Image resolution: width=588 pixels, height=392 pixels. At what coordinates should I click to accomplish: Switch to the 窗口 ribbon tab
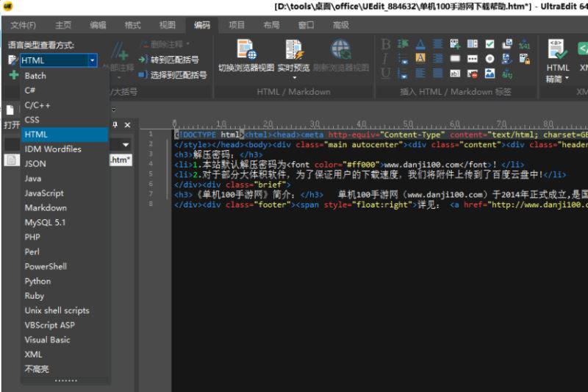point(306,25)
